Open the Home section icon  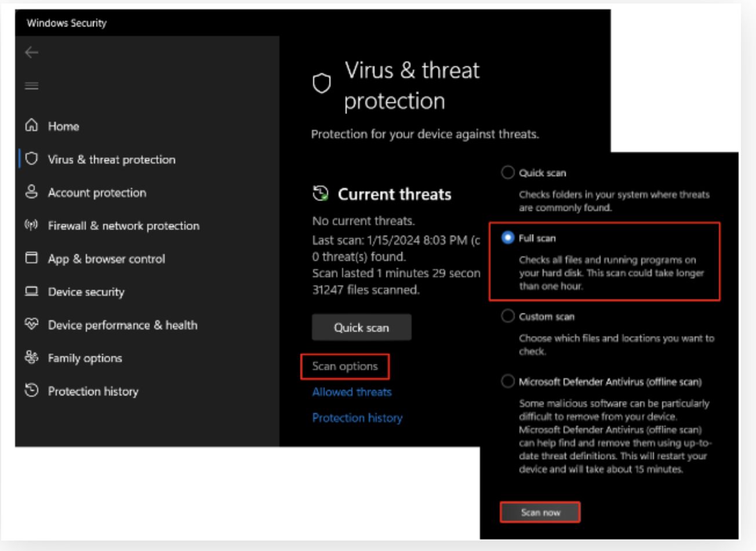(31, 126)
